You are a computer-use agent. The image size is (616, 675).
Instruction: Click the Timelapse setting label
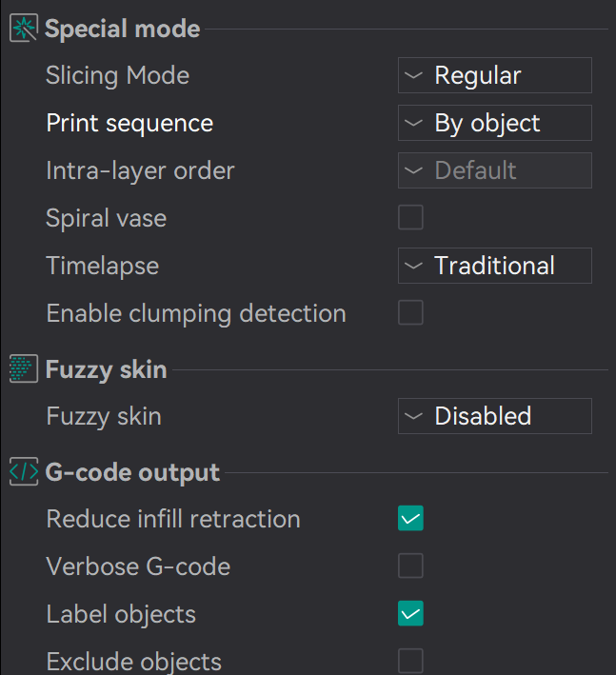[102, 266]
